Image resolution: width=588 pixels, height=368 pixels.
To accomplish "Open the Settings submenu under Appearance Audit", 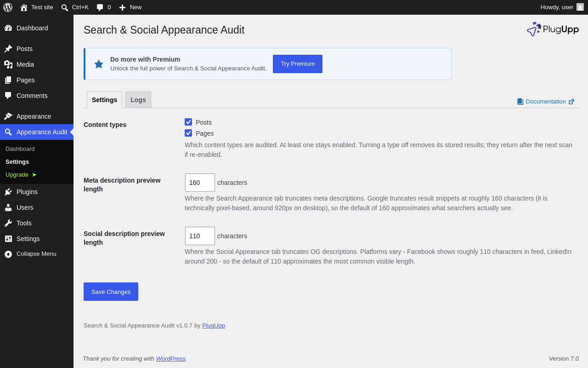I will point(17,162).
